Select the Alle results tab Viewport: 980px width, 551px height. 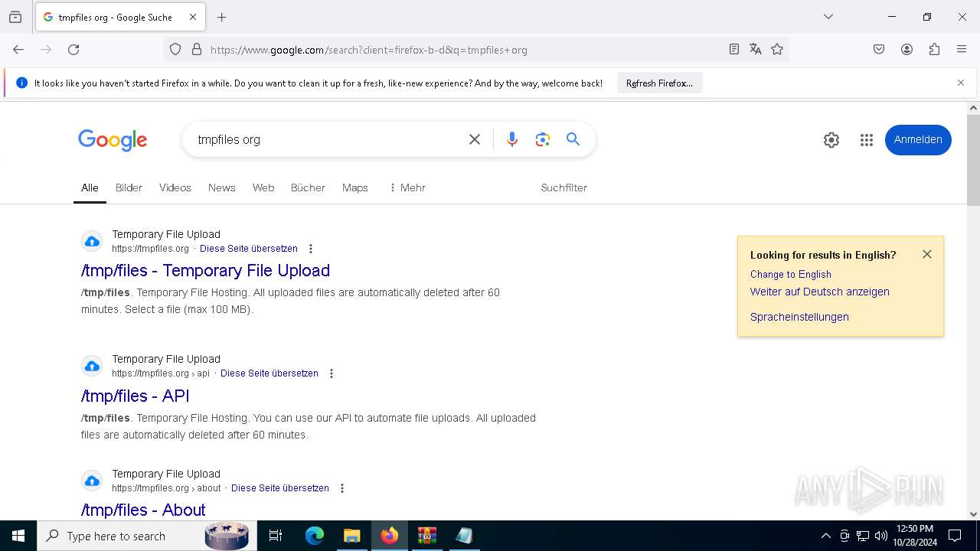tap(90, 187)
